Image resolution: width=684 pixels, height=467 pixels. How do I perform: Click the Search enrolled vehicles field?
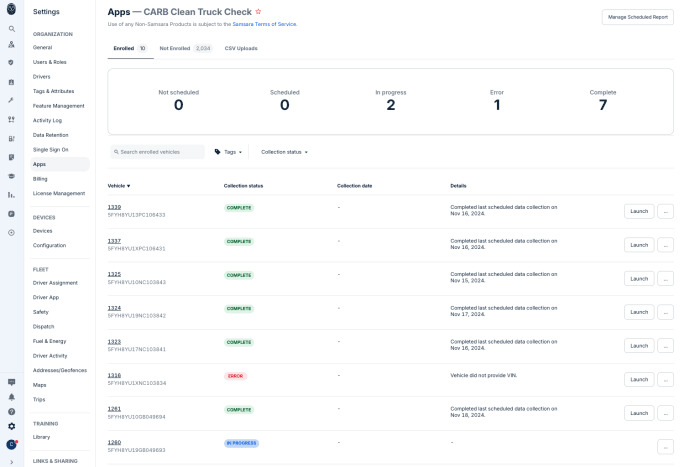coord(158,152)
